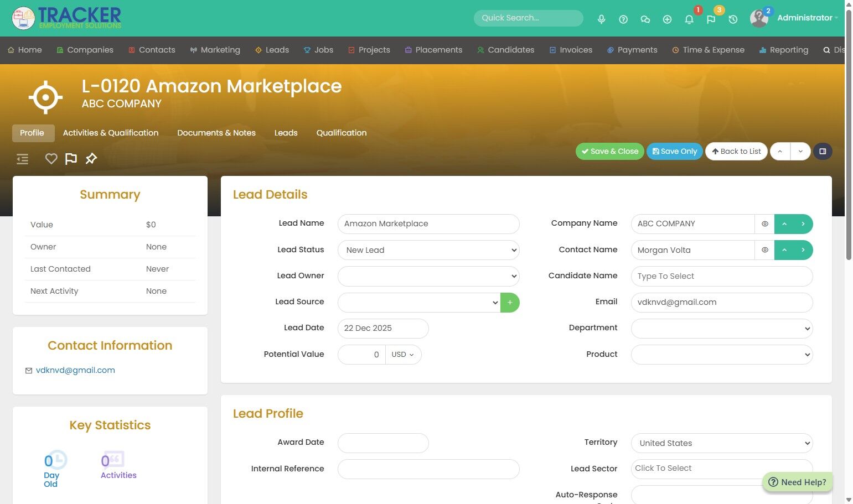Click the Need Help? button
This screenshot has height=504, width=853.
coord(798,482)
